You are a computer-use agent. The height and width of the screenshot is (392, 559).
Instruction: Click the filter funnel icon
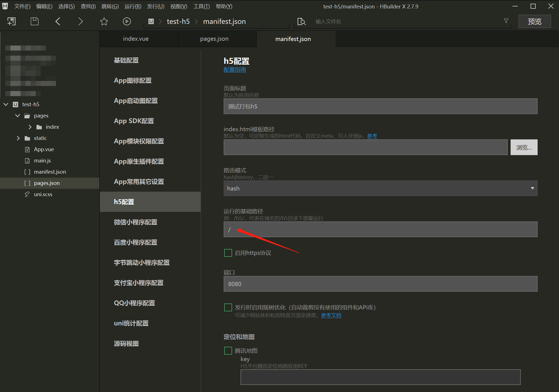pyautogui.click(x=506, y=21)
